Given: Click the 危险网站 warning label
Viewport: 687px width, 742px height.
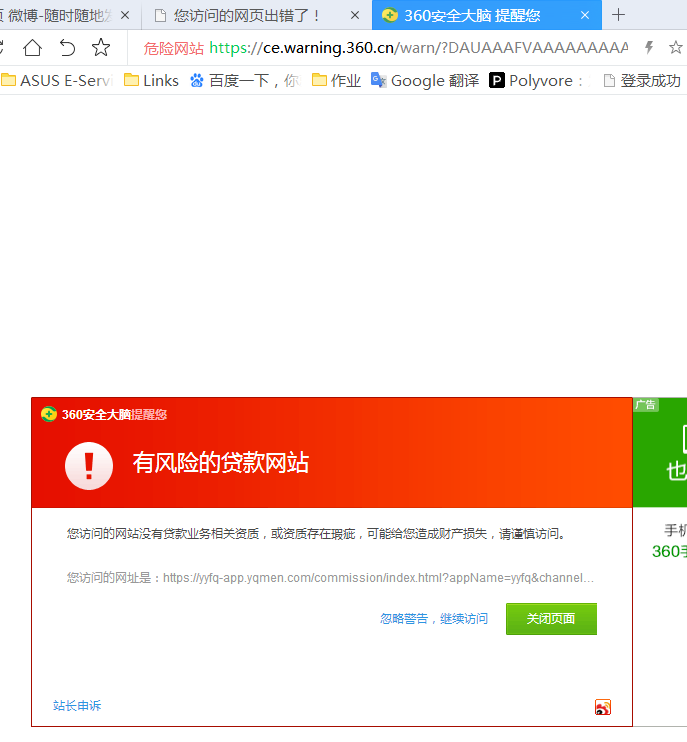Looking at the screenshot, I should [x=173, y=48].
